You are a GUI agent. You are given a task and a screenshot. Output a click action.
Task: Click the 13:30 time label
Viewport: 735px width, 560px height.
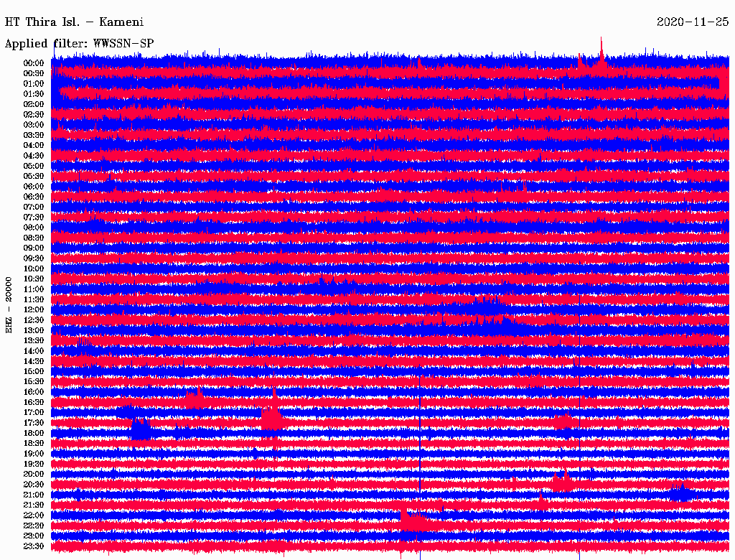34,340
